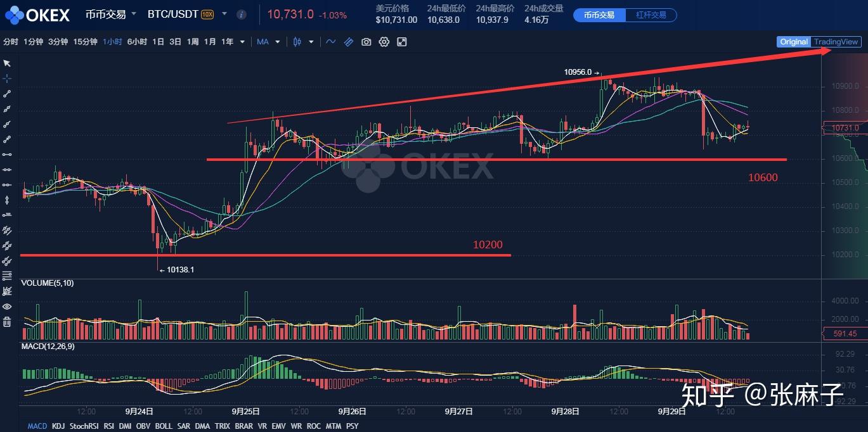The height and width of the screenshot is (432, 868).
Task: Expand more time intervals dropdown after 1年
Action: 243,42
